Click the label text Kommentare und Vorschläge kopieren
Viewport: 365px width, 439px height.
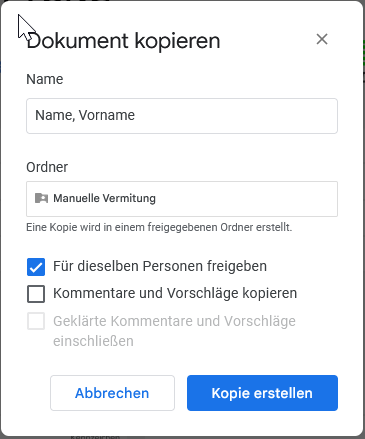tap(175, 293)
